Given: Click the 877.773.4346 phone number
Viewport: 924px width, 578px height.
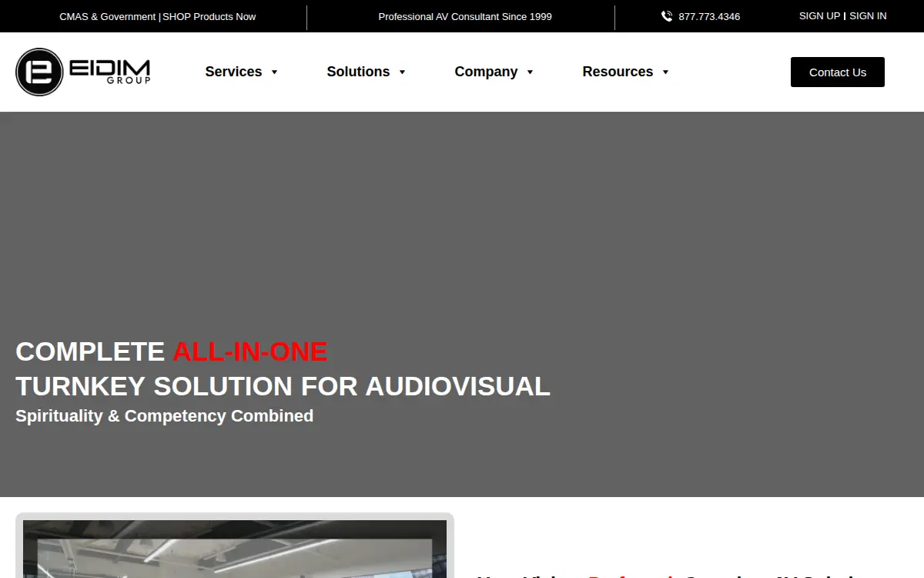Looking at the screenshot, I should (709, 16).
